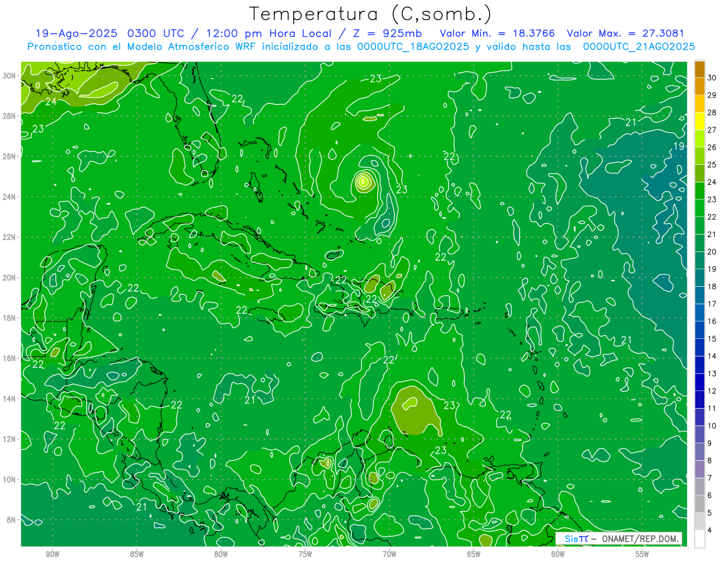Click the 20N latitude axis label

[9, 278]
